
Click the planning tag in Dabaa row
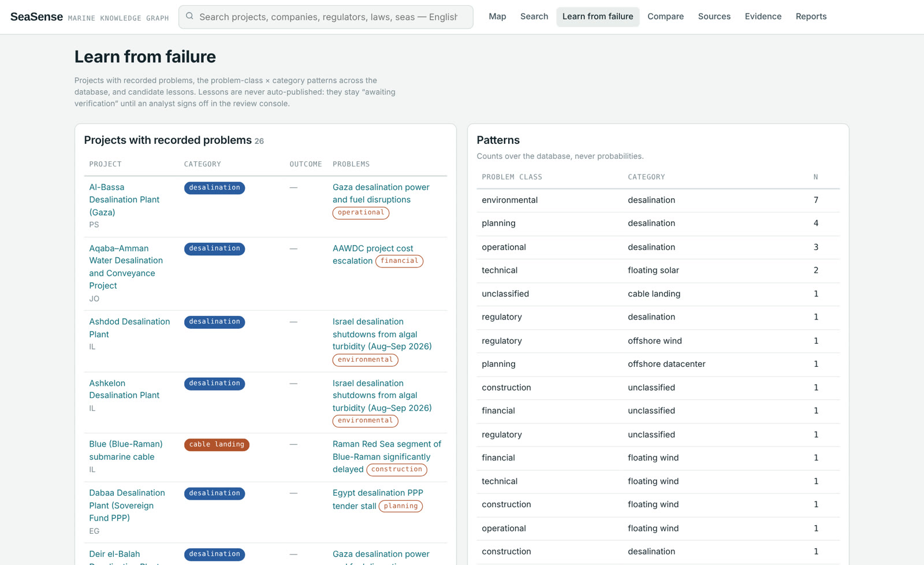coord(401,506)
